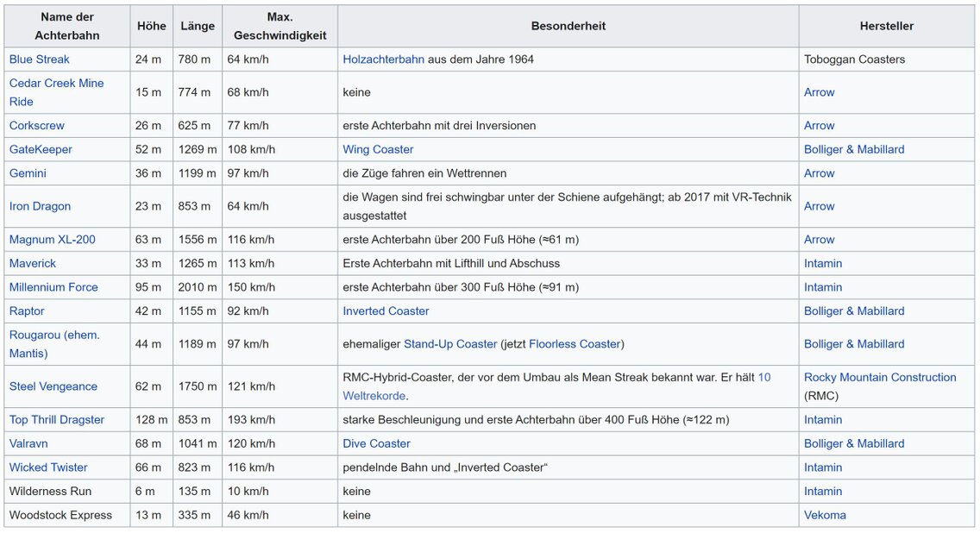The image size is (980, 533).
Task: Open Intamin link in Millennium Force row
Action: (x=823, y=287)
